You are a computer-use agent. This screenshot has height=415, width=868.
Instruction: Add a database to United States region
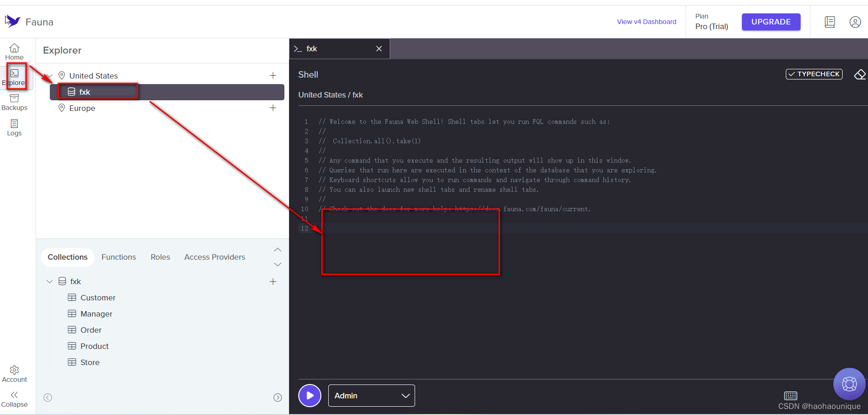pos(273,75)
